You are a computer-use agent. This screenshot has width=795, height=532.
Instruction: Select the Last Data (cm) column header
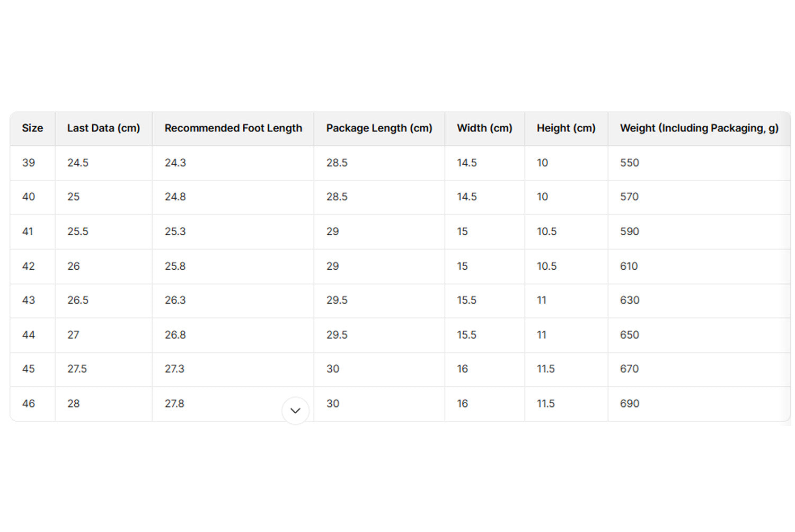[x=103, y=128]
